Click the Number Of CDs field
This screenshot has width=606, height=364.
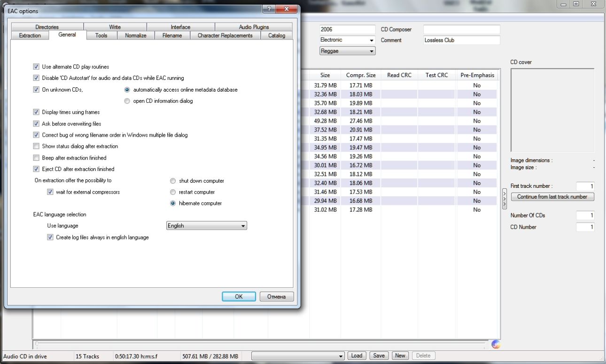click(585, 216)
